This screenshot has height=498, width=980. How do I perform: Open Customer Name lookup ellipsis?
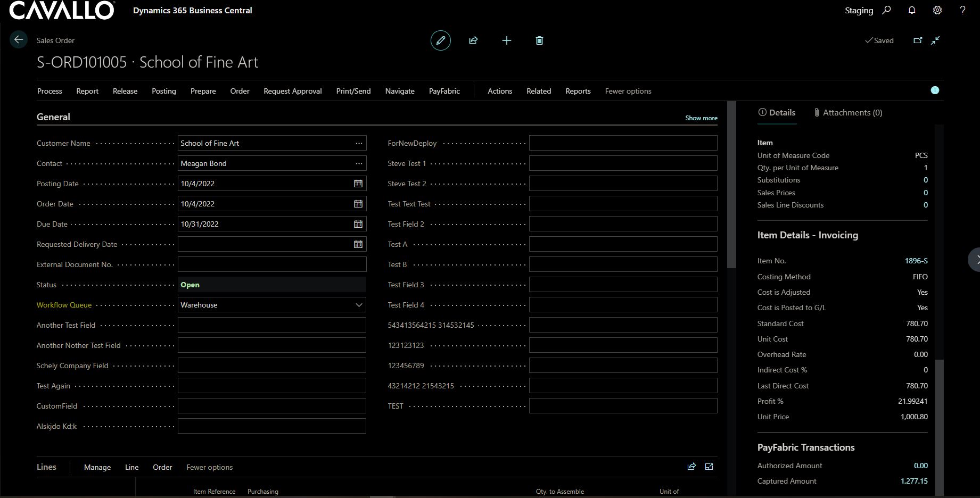359,143
